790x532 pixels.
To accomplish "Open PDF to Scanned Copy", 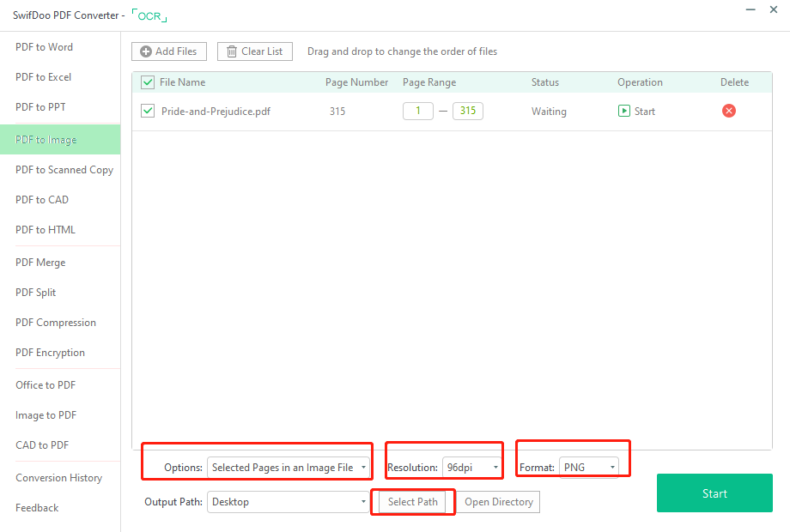I will (64, 170).
